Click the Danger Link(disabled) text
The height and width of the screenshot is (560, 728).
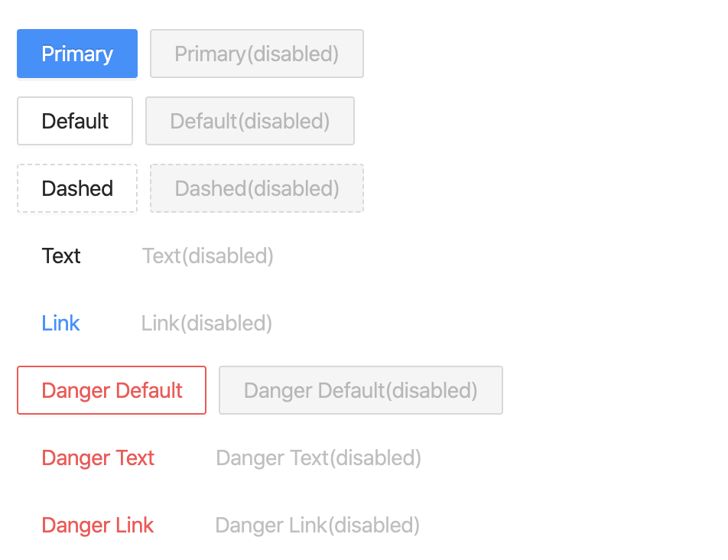point(318,525)
